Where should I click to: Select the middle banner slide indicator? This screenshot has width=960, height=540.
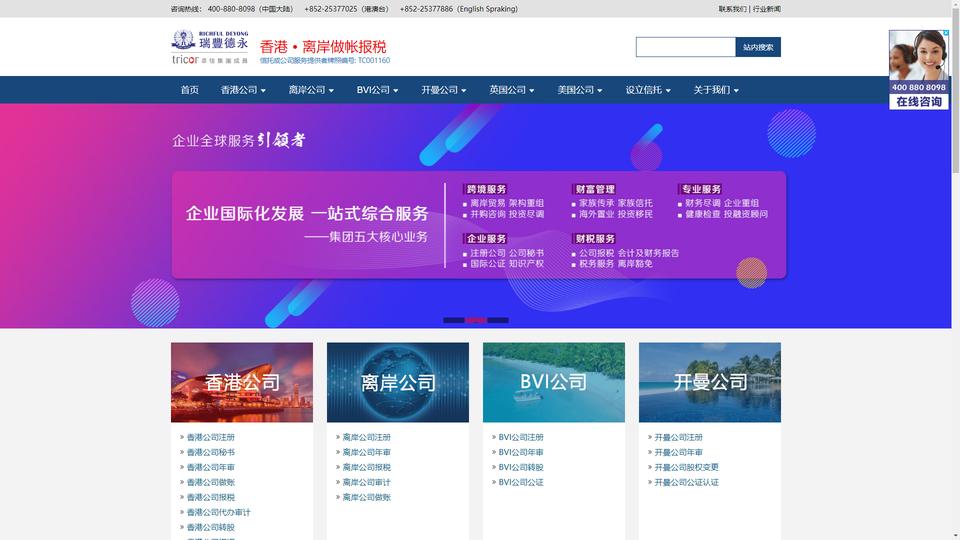point(476,320)
